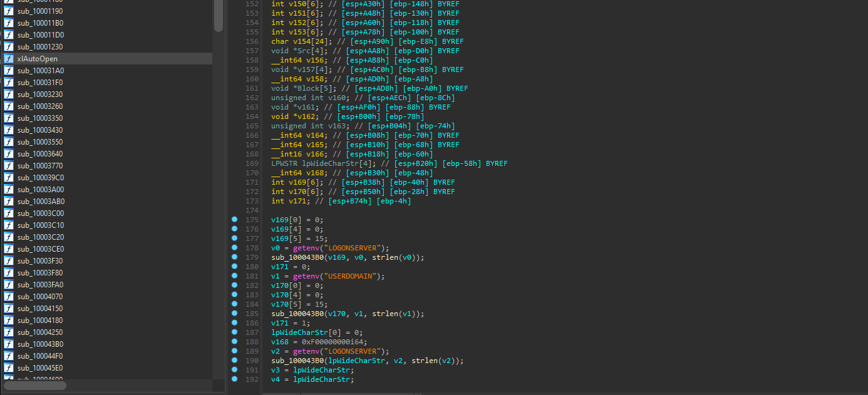
Task: Click the function icon beside sub_10003A00
Action: 9,189
